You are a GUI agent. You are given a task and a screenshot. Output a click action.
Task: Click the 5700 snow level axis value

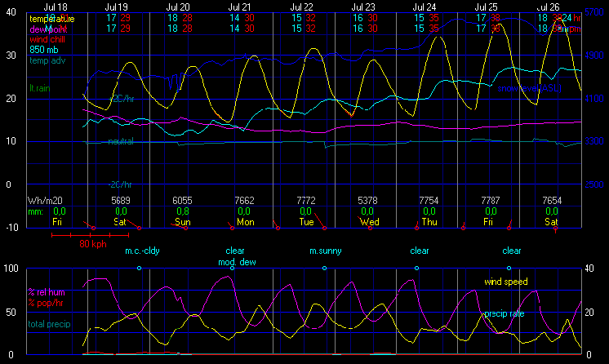pos(594,12)
